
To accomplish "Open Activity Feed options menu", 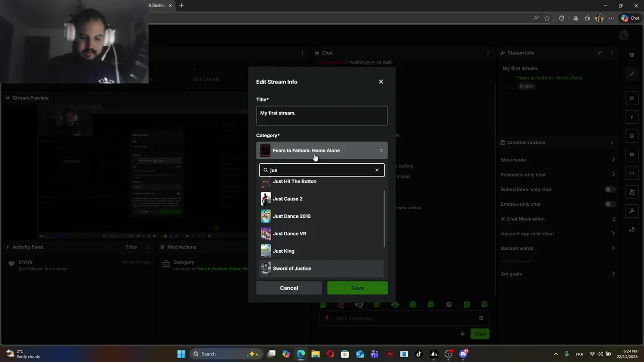I will (147, 247).
